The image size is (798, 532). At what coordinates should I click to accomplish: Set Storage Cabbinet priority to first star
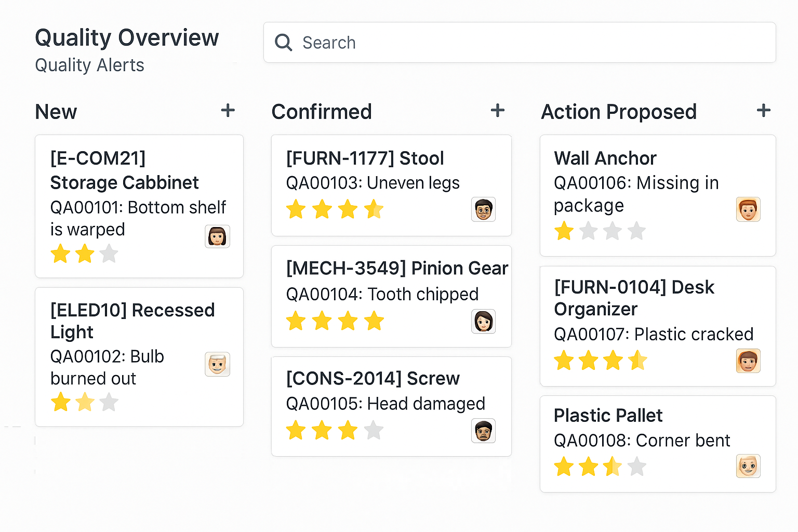click(60, 254)
